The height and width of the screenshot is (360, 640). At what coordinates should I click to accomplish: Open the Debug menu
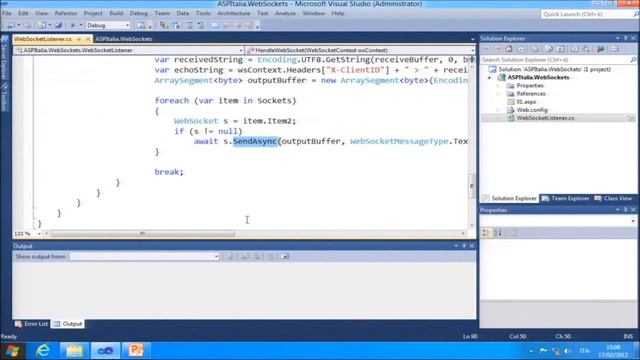(139, 13)
